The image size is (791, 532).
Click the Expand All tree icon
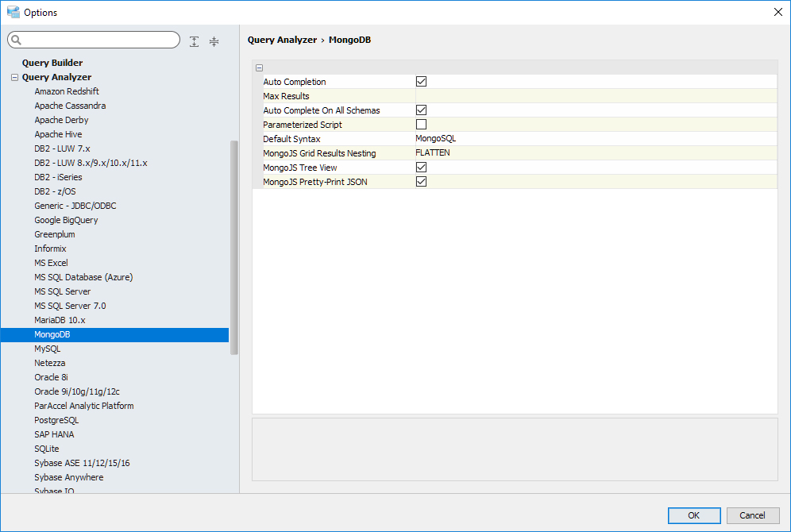tap(195, 41)
